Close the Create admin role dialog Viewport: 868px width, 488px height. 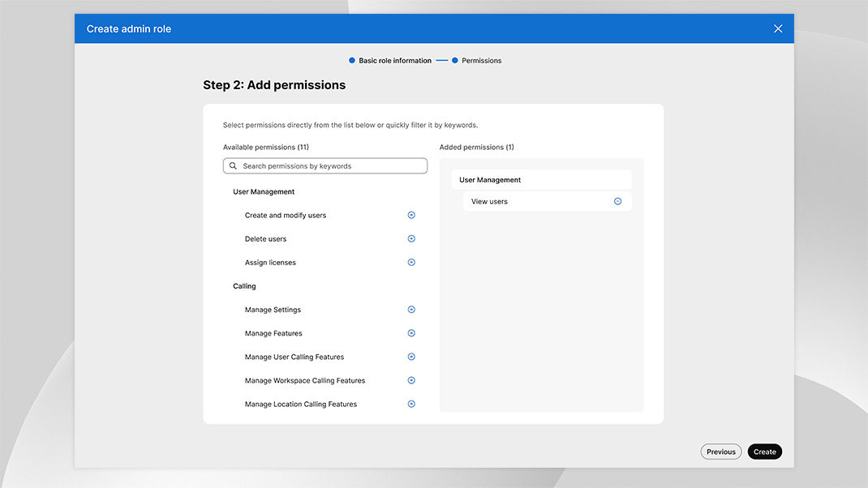pos(778,29)
